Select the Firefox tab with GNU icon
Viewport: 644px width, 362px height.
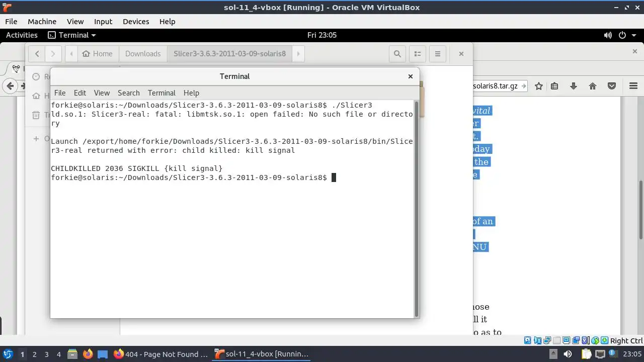click(x=16, y=69)
